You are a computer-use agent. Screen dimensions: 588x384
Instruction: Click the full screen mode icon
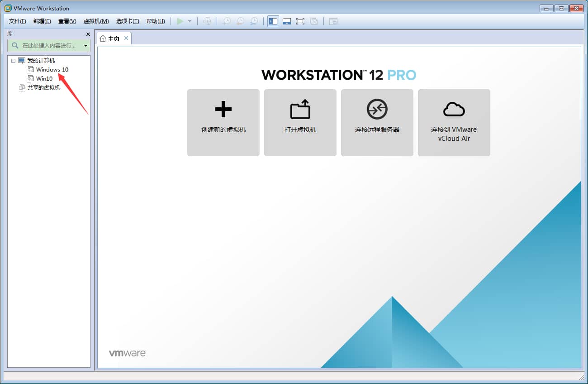tap(300, 21)
